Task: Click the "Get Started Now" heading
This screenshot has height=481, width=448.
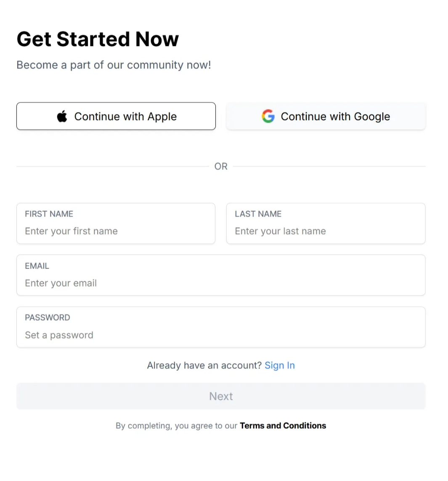Action: click(x=98, y=39)
